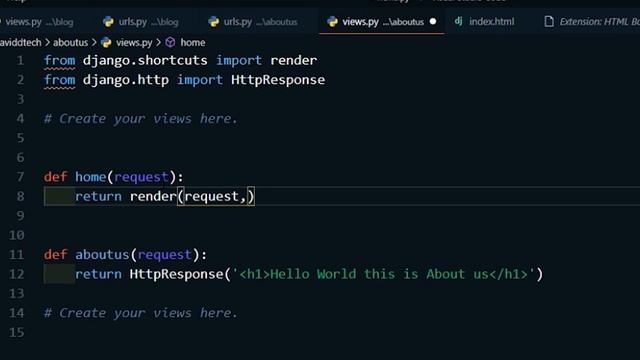Click 'aboutus' function name on line 11
The width and height of the screenshot is (640, 360).
(102, 255)
